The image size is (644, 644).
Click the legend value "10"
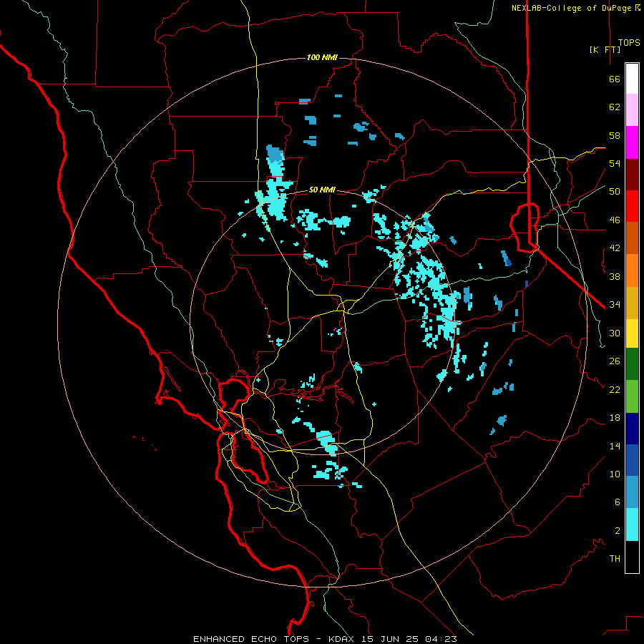coord(615,474)
